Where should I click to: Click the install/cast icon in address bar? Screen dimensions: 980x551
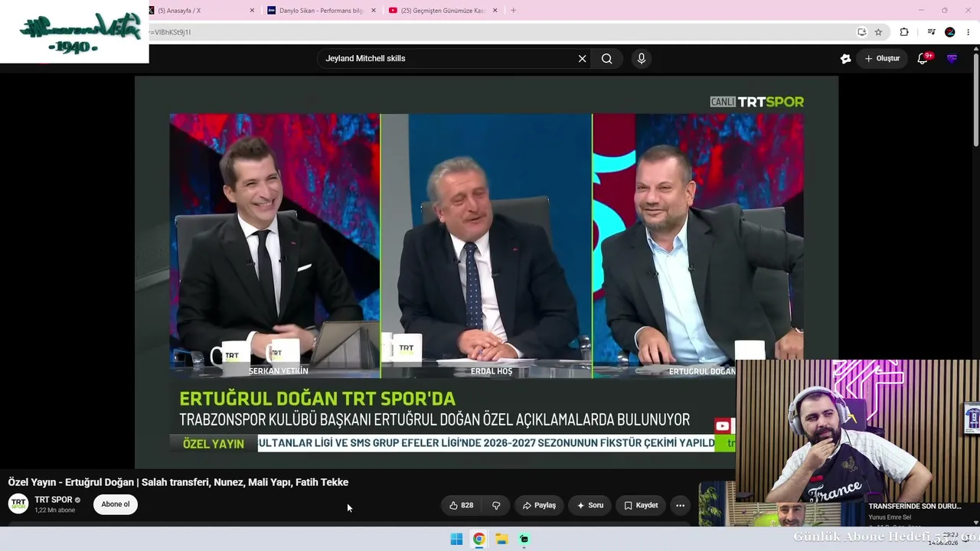(x=861, y=32)
